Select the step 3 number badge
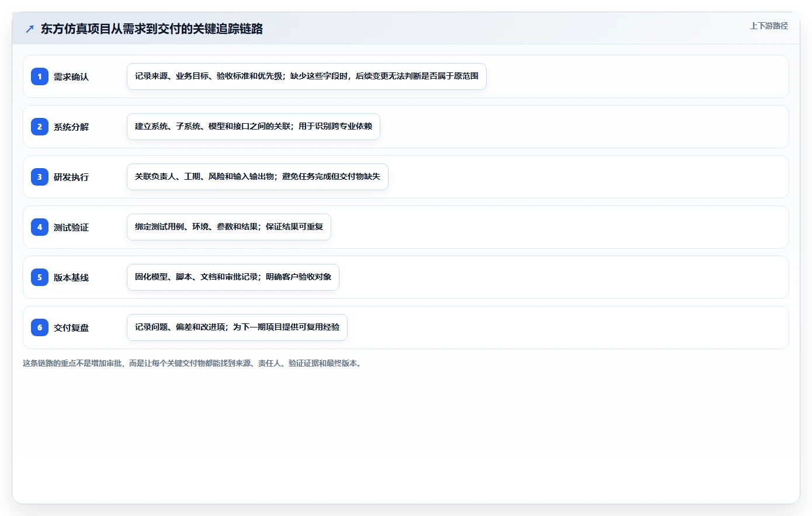The image size is (812, 516). (40, 177)
